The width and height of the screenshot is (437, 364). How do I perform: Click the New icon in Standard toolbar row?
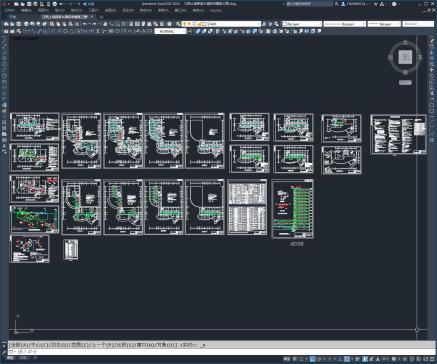[6, 24]
